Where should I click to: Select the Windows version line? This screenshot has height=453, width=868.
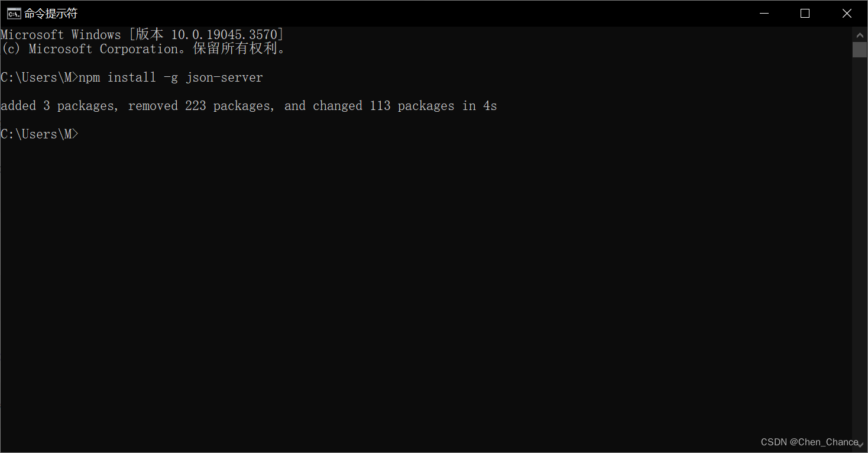point(142,34)
